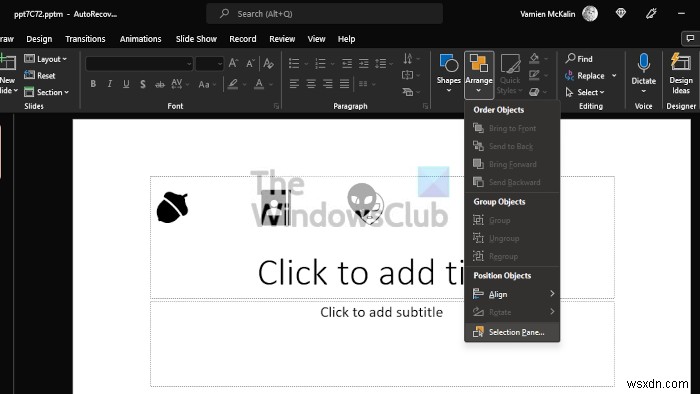Open Quick Styles gallery
Screen dimensions: 700x394
(509, 74)
